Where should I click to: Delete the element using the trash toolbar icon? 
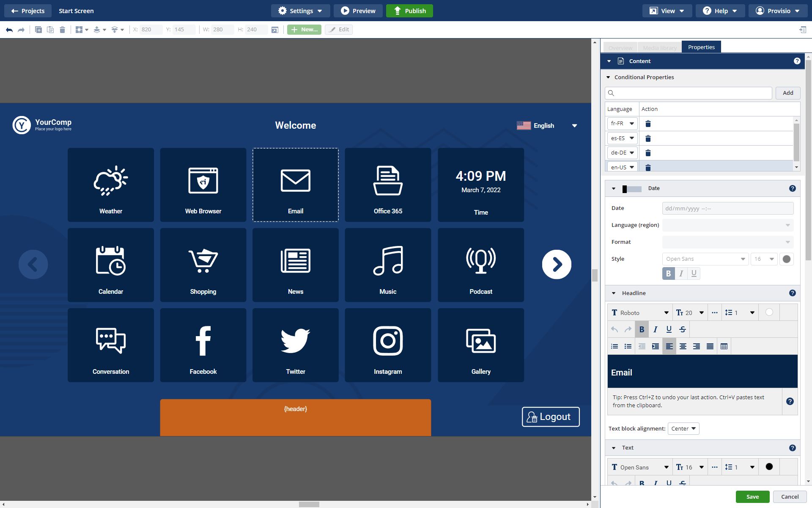point(62,30)
